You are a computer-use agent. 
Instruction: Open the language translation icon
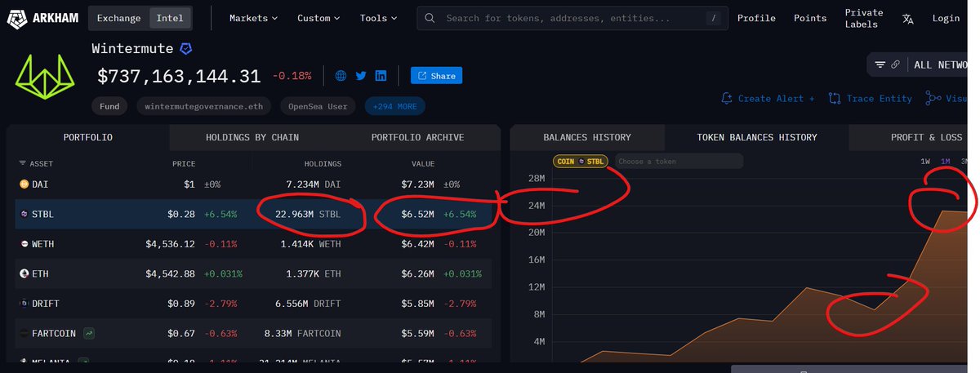907,19
